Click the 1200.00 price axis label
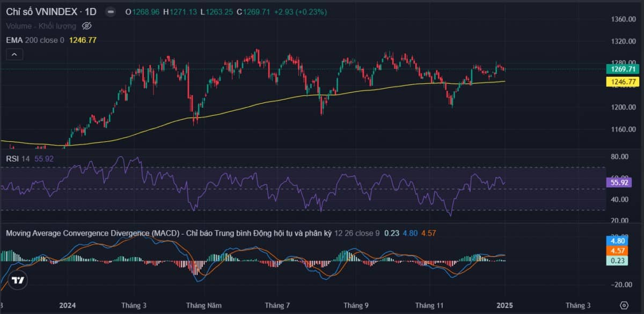The width and height of the screenshot is (644, 314). (623, 107)
